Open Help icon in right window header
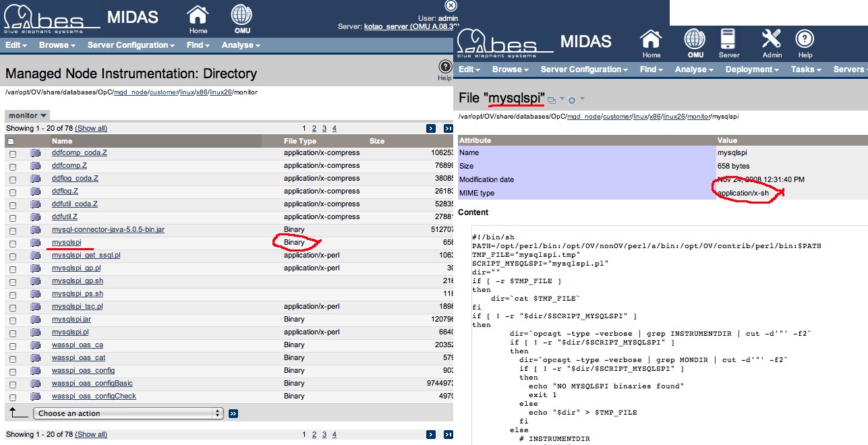The width and height of the screenshot is (868, 445). [805, 44]
